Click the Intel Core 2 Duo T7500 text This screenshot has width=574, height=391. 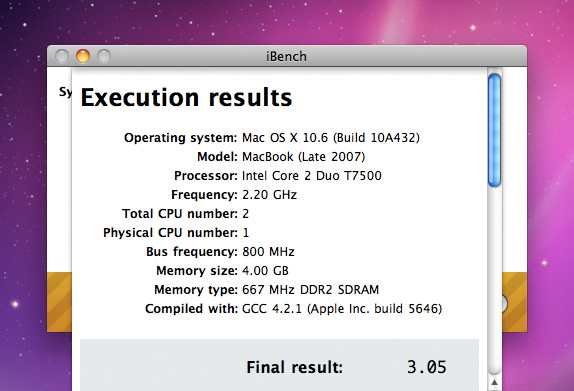click(312, 176)
